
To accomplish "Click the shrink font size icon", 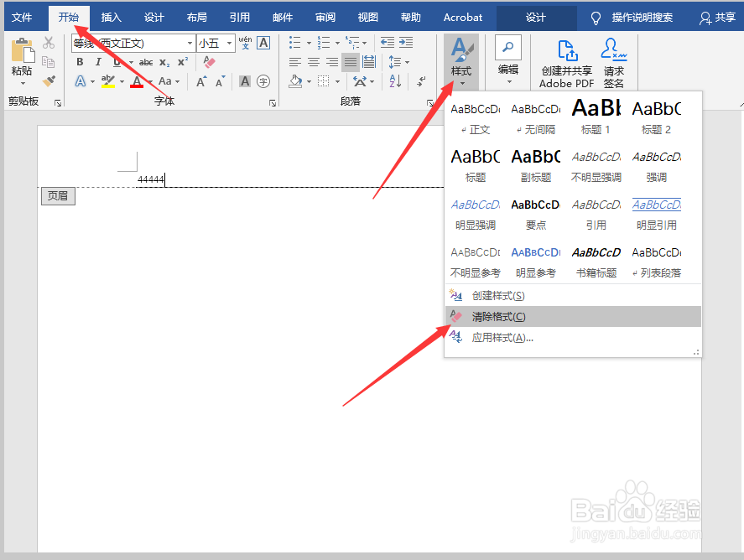I will coord(220,81).
